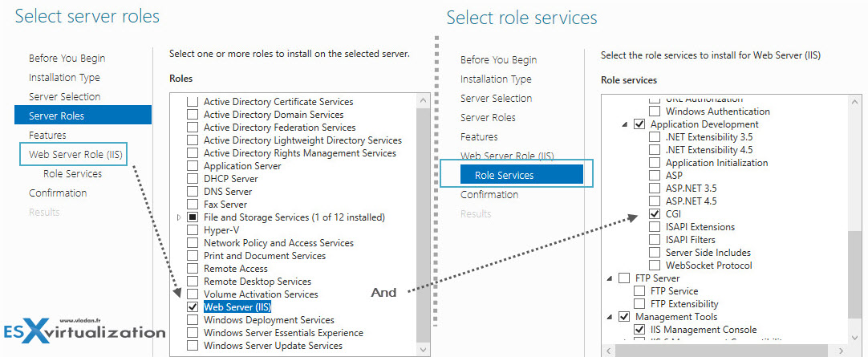868x357 pixels.
Task: Select the ASP row in Role services
Action: coord(674,176)
